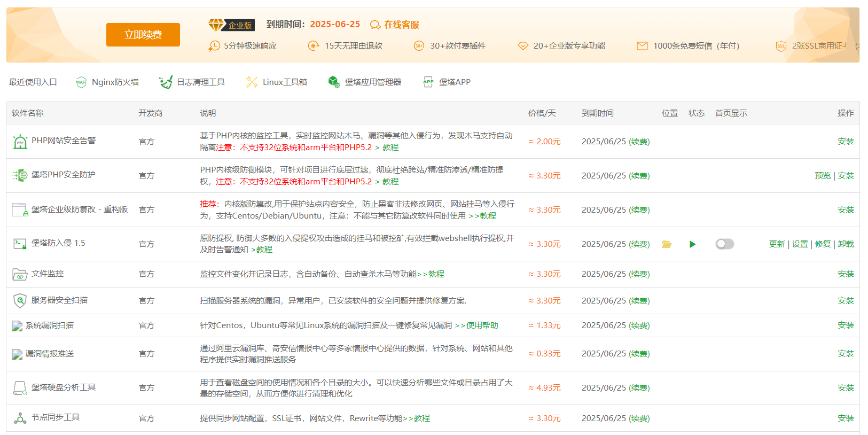
Task: Click the PHP网站安全告警 plugin icon
Action: point(20,142)
